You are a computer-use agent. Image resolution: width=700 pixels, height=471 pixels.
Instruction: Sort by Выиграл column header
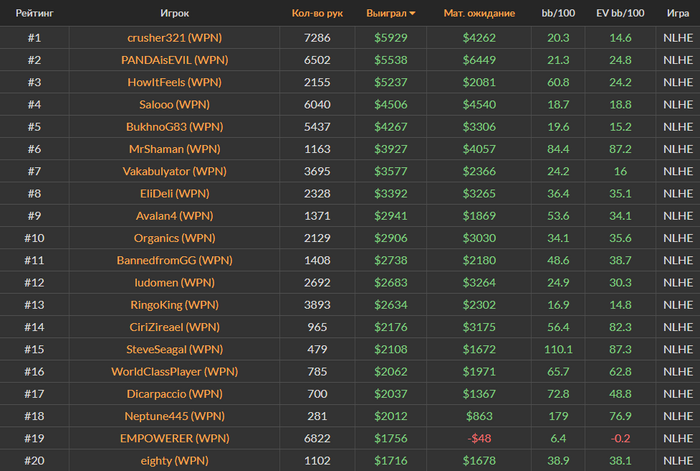(x=386, y=13)
